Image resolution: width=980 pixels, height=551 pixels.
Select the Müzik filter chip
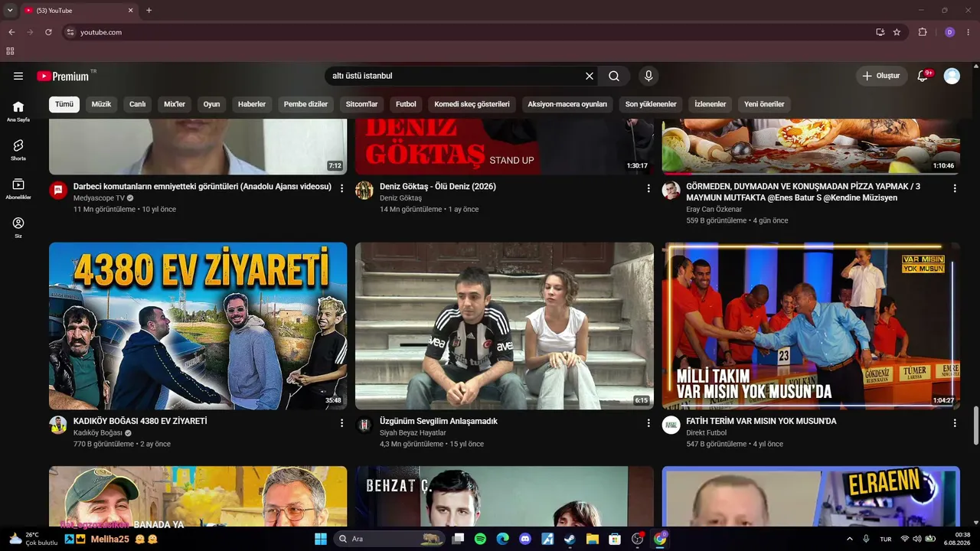click(x=101, y=104)
